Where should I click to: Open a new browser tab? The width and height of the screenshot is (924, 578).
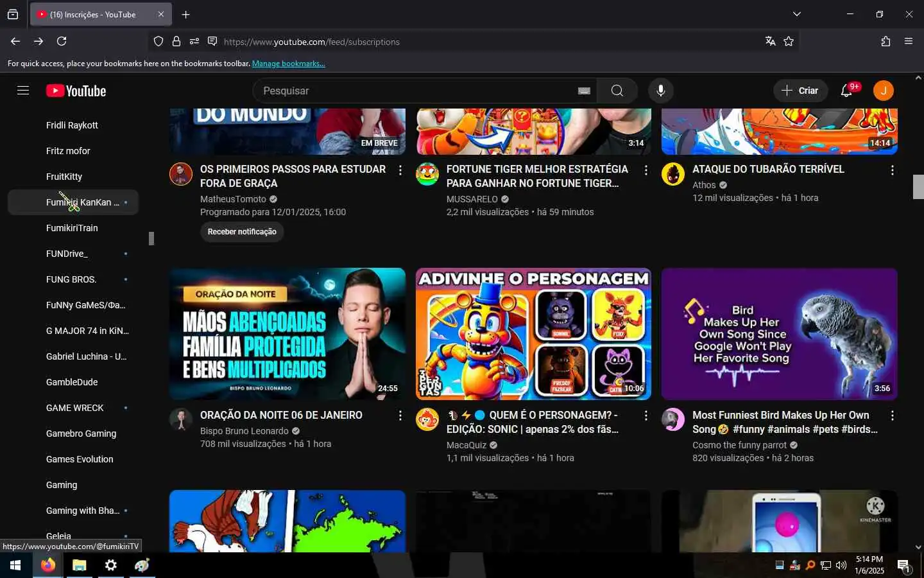click(x=185, y=14)
